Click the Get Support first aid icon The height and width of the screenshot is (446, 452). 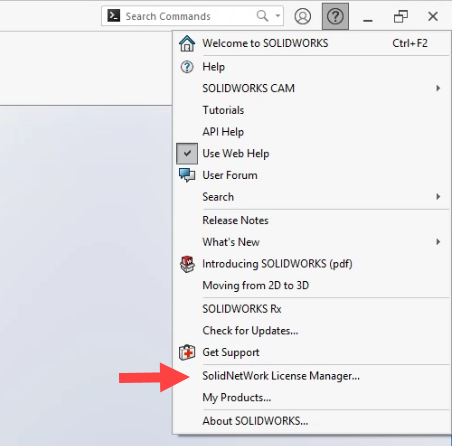pyautogui.click(x=187, y=352)
